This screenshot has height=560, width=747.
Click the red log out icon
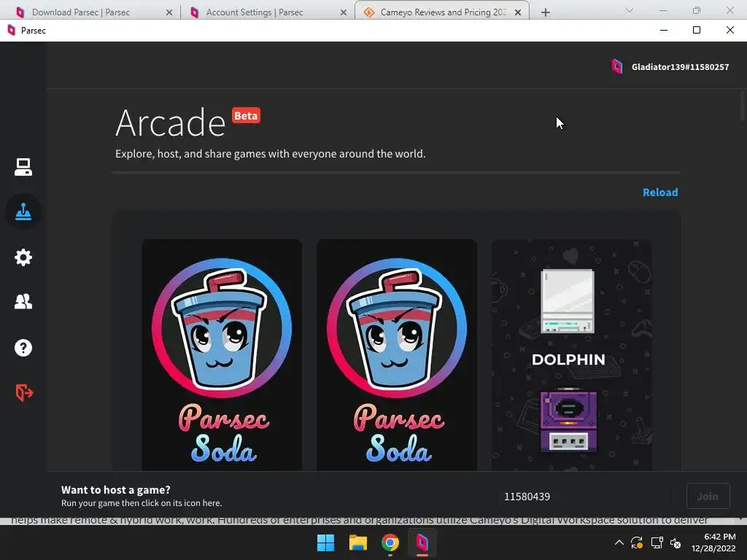tap(24, 393)
